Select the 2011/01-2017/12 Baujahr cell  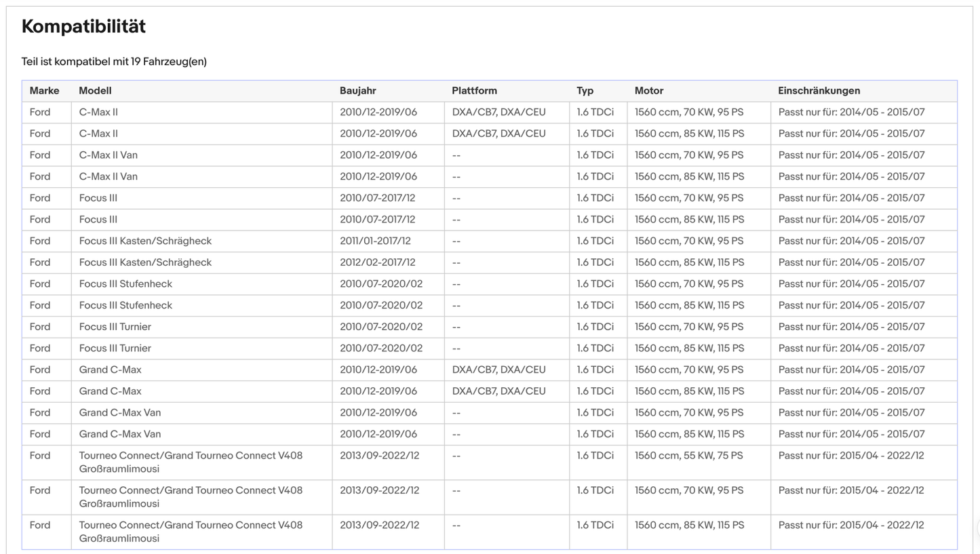tap(375, 241)
